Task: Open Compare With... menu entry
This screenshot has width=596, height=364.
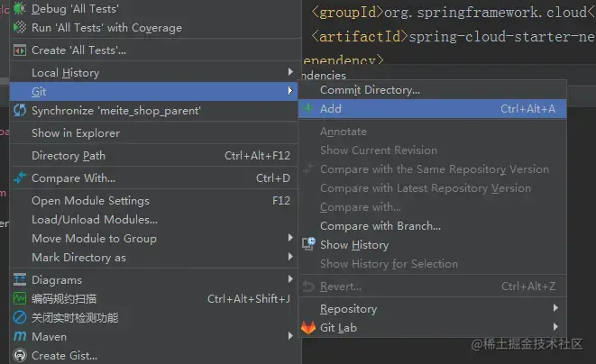Action: [x=155, y=177]
